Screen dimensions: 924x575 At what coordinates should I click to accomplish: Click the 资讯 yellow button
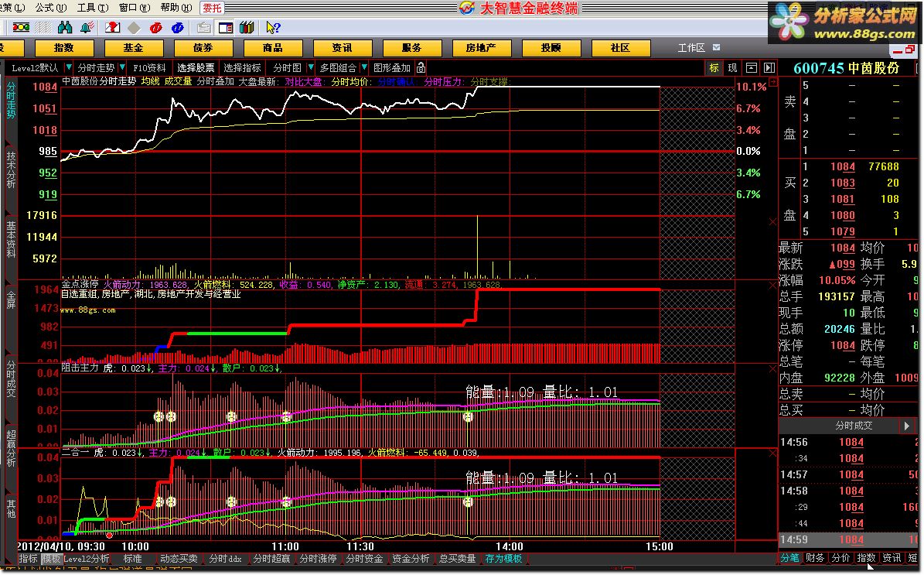[x=343, y=48]
